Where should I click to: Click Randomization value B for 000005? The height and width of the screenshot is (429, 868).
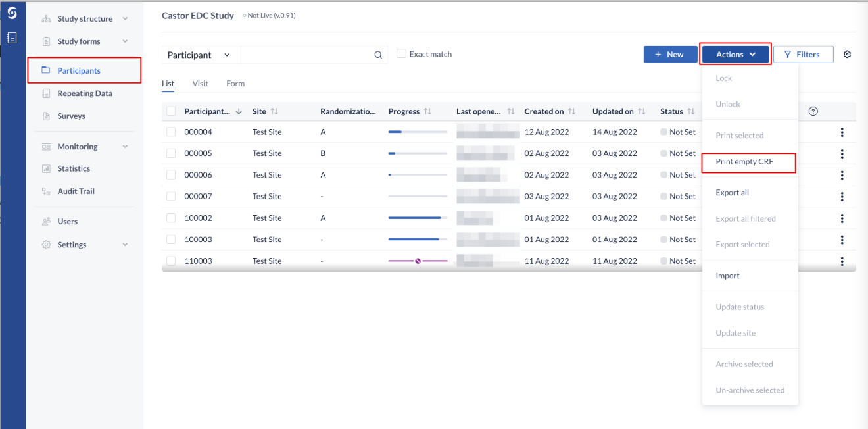tap(323, 153)
